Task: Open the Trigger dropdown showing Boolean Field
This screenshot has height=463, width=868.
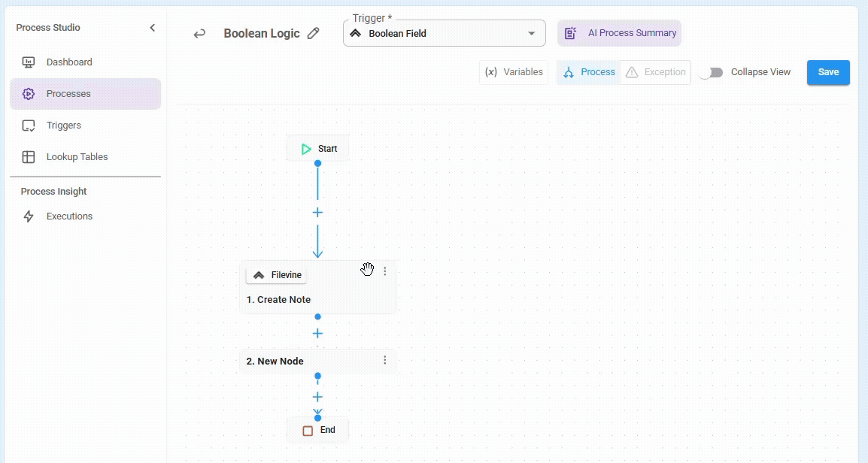Action: click(444, 34)
